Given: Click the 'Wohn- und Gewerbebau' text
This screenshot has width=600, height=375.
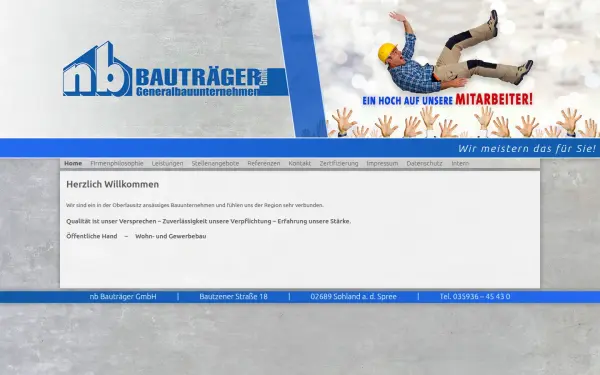Looking at the screenshot, I should pos(171,236).
